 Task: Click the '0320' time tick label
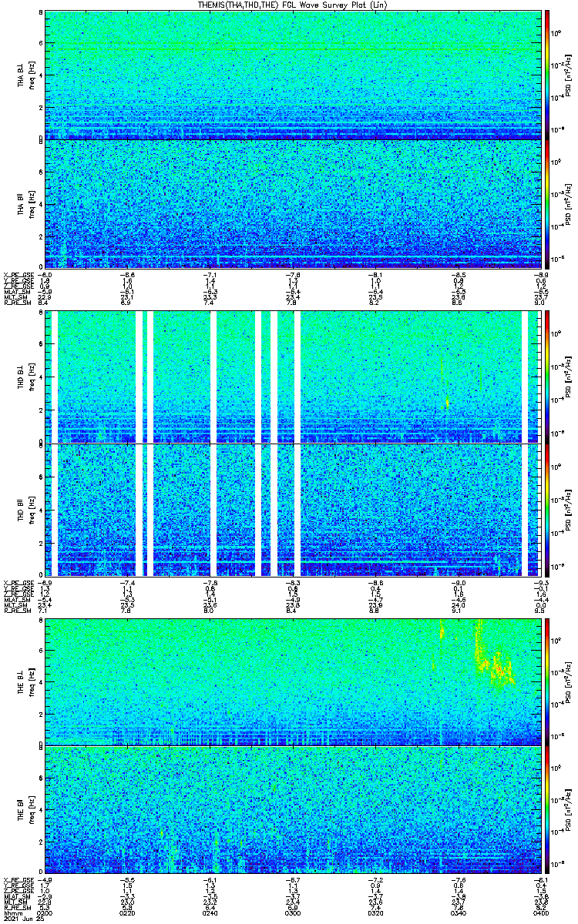pyautogui.click(x=375, y=912)
